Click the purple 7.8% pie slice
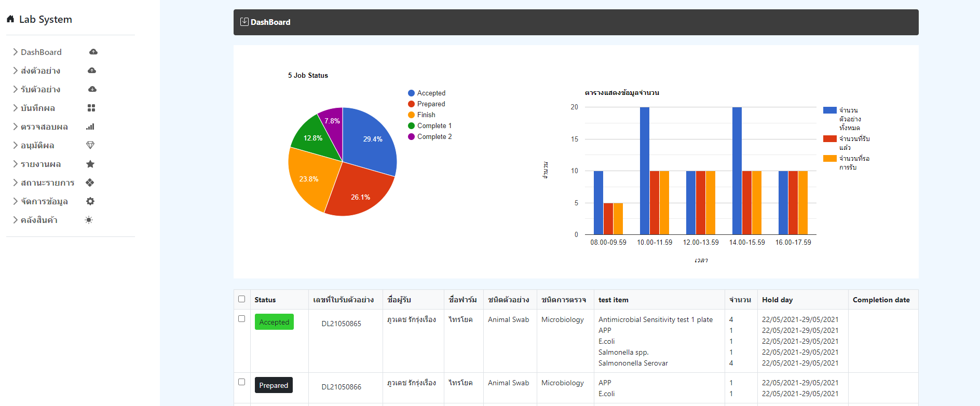980x406 pixels. click(x=333, y=119)
